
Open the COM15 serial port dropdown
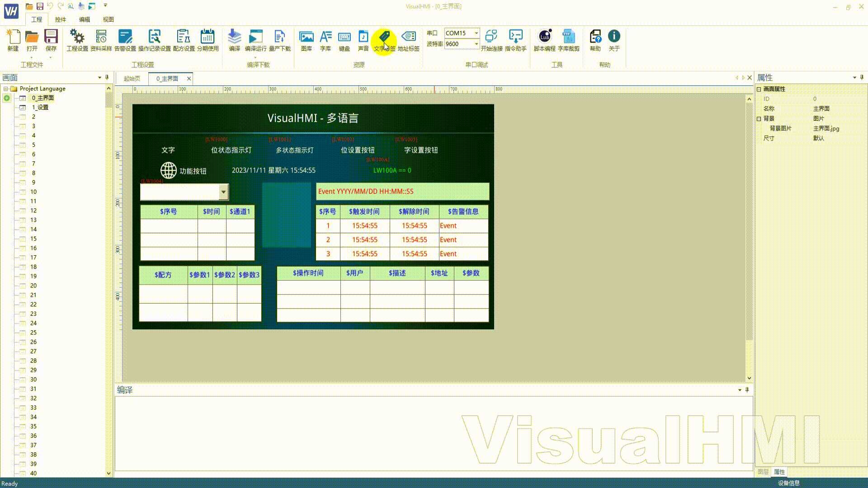click(476, 33)
